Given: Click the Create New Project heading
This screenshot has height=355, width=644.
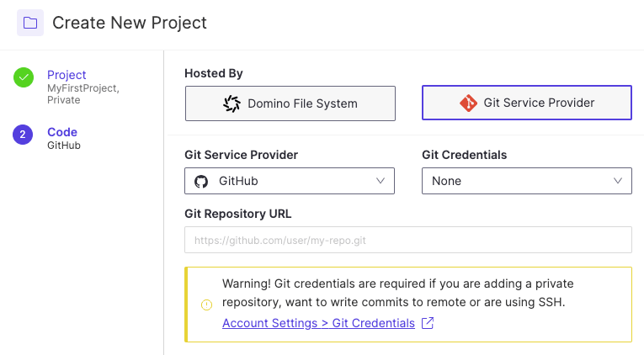Looking at the screenshot, I should point(130,23).
